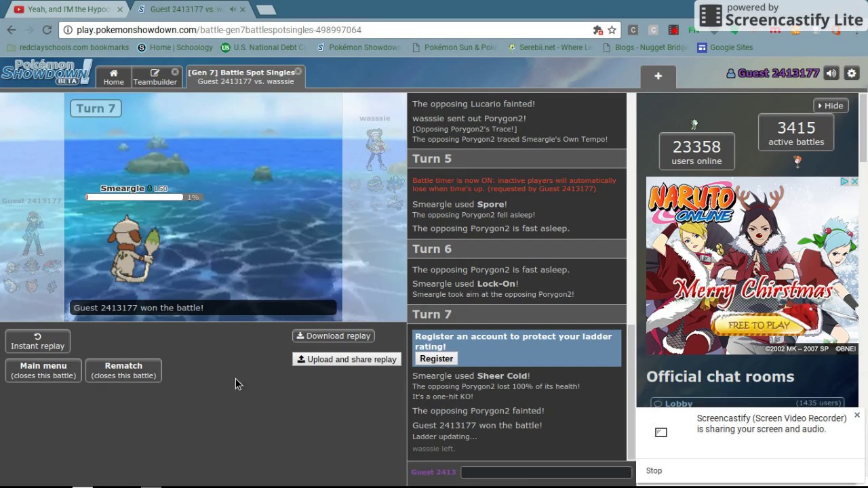
Task: Open the Blogs - Nugget Bridge bookmark
Action: pyautogui.click(x=645, y=47)
